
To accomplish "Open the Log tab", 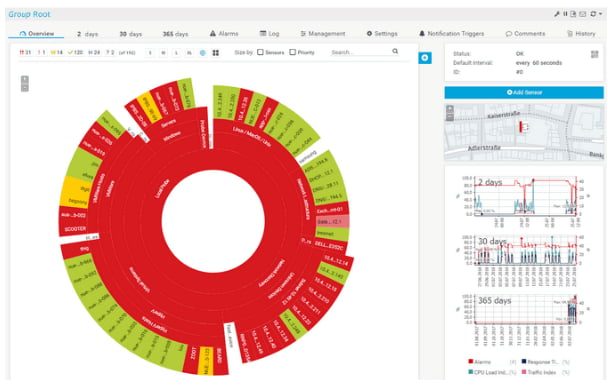I will point(269,34).
